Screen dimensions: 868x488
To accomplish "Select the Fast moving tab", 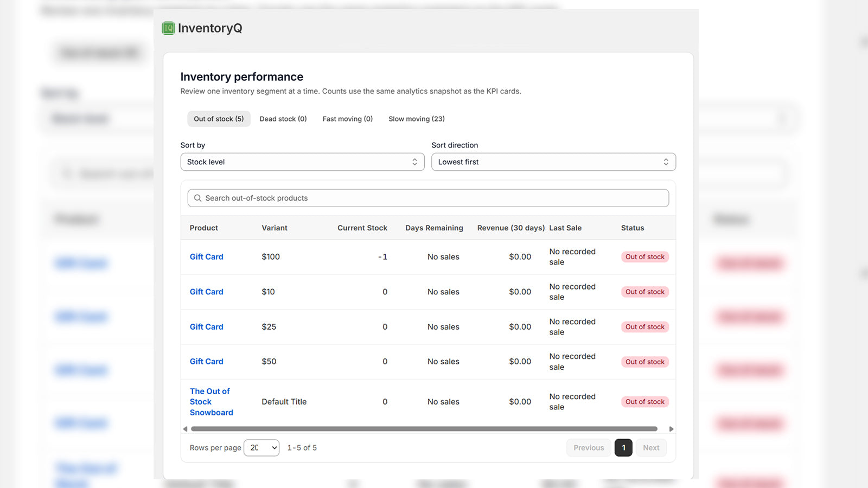I will point(348,119).
